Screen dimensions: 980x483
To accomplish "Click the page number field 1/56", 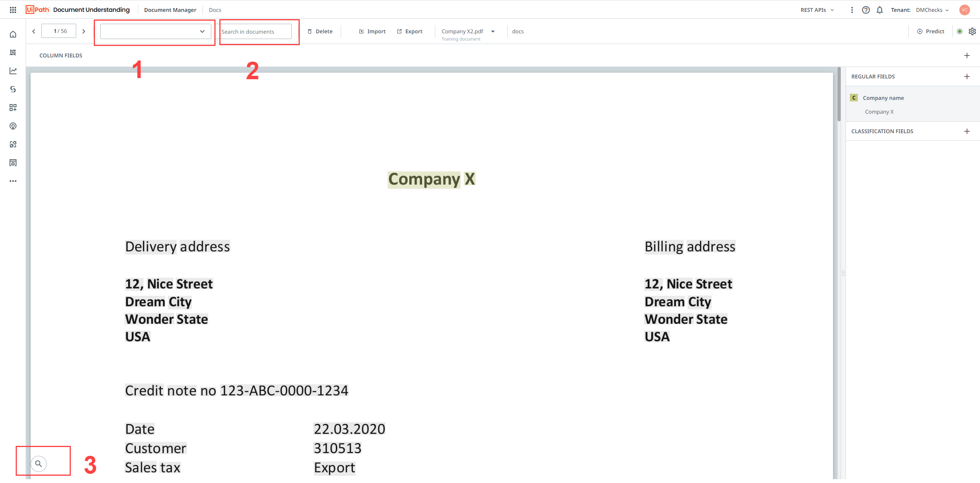I will (x=59, y=31).
